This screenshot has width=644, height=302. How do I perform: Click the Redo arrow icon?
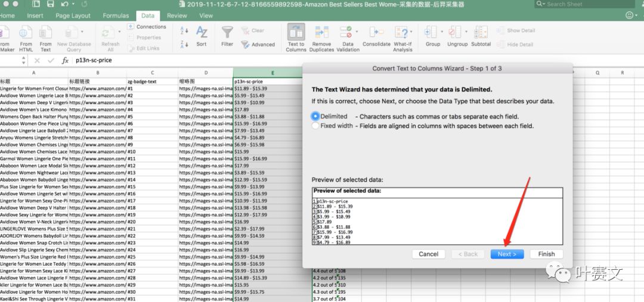(x=84, y=4)
